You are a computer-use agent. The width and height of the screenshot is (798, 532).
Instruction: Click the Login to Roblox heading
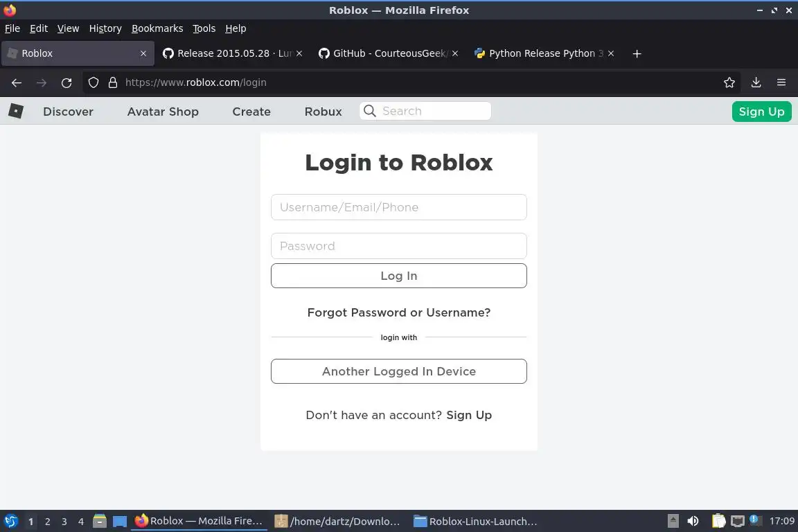(399, 163)
